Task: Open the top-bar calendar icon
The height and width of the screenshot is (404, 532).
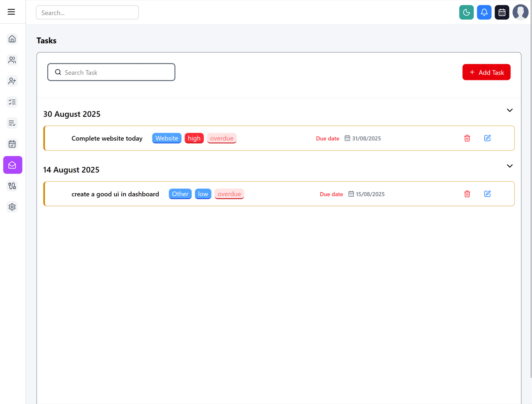Action: [502, 12]
